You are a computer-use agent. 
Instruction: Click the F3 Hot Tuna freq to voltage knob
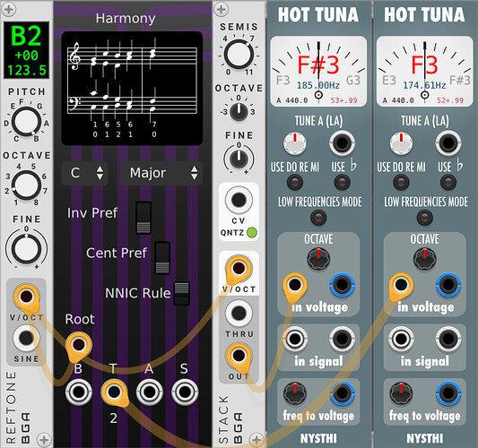coord(401,393)
